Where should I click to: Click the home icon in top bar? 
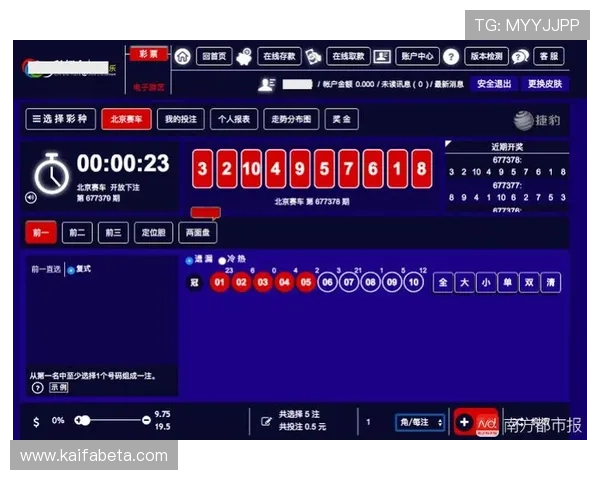(x=182, y=57)
